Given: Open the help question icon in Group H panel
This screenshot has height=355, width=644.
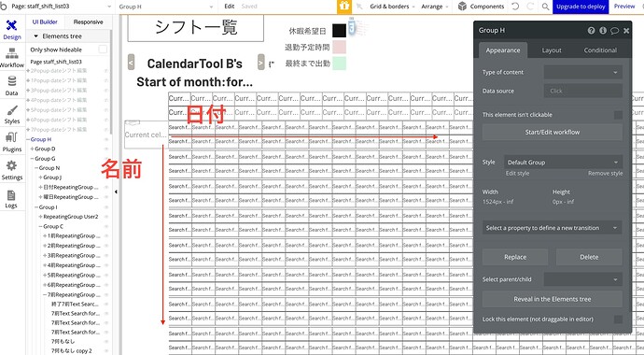Looking at the screenshot, I should [591, 31].
